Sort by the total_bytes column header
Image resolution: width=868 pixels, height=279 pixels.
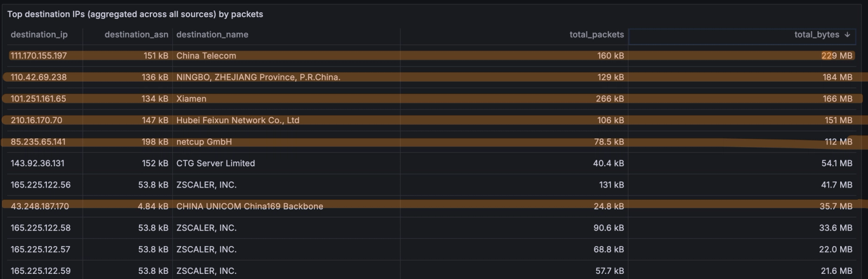click(x=816, y=35)
